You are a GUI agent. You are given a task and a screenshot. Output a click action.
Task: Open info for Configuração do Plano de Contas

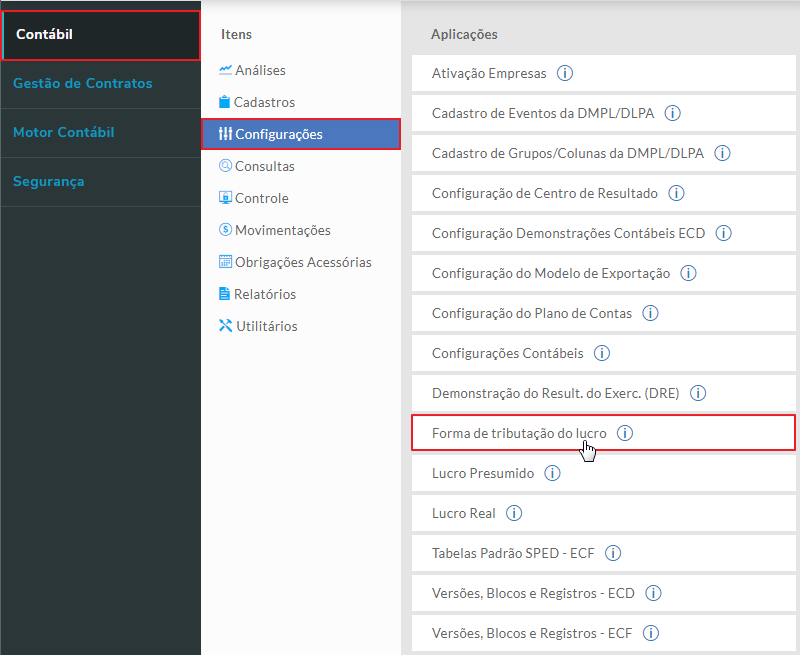pyautogui.click(x=650, y=313)
